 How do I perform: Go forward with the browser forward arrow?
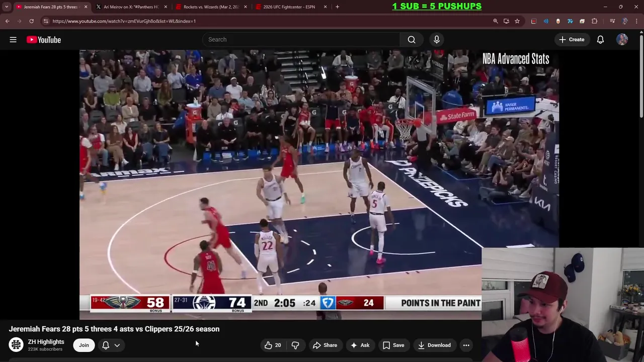[x=19, y=21]
